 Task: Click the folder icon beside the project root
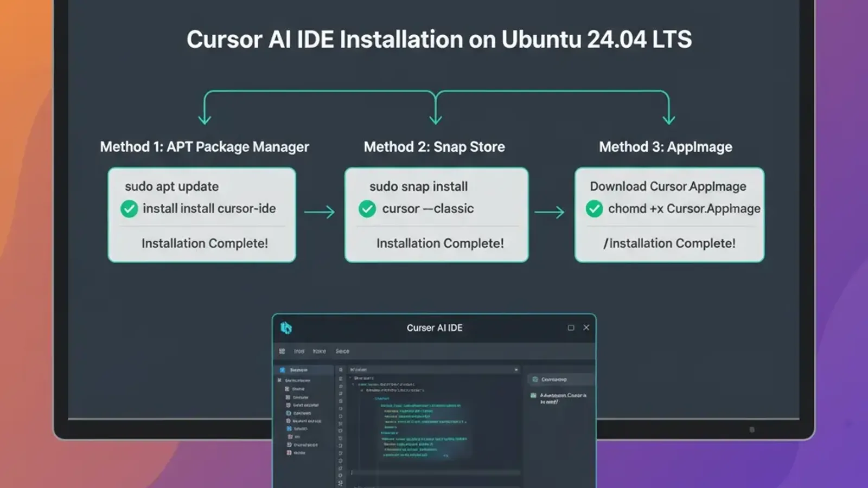279,380
